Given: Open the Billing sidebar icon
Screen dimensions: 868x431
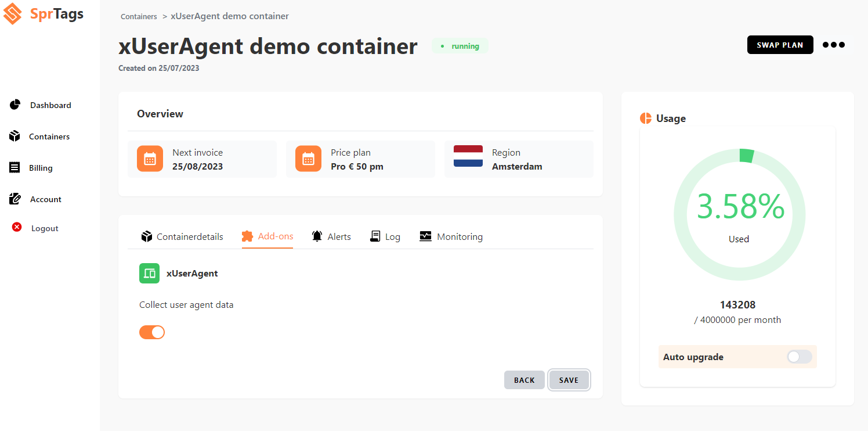Looking at the screenshot, I should pos(15,167).
